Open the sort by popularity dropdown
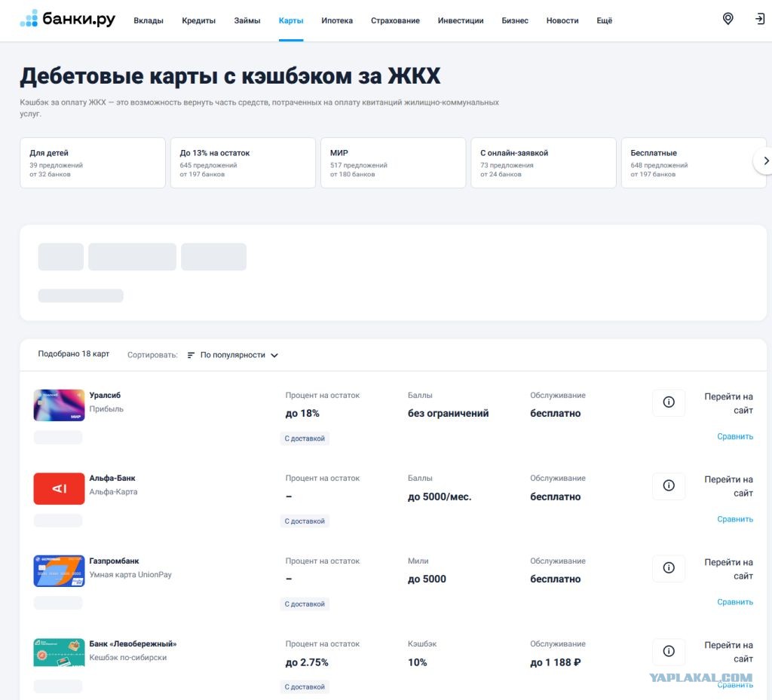This screenshot has height=700, width=772. [x=233, y=355]
